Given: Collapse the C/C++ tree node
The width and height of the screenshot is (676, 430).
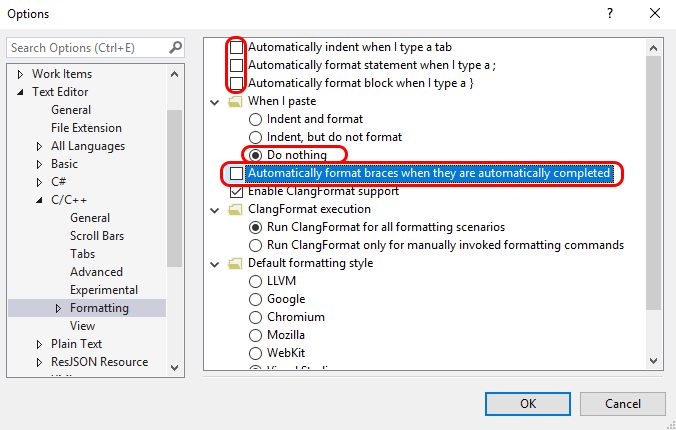Looking at the screenshot, I should (x=39, y=200).
